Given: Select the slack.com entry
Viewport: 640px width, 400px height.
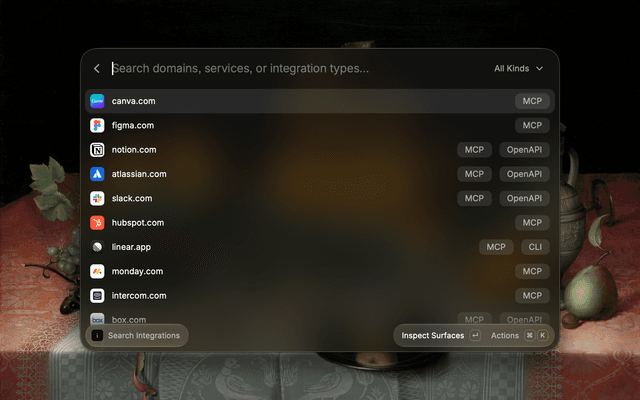Looking at the screenshot, I should (320, 198).
